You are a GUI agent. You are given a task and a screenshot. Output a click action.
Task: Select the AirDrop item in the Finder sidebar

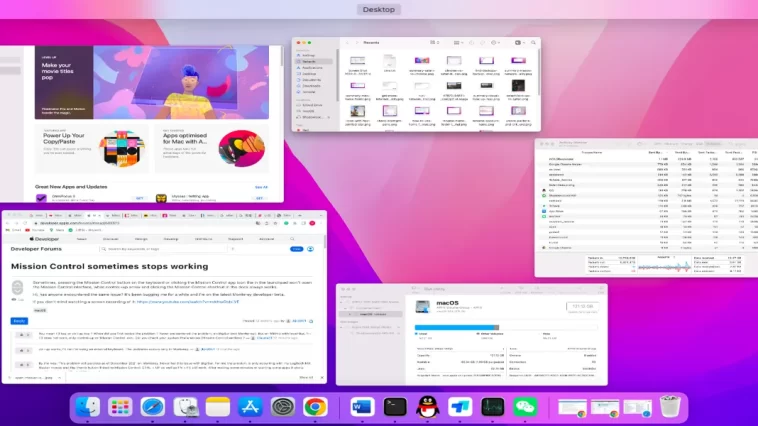click(x=308, y=56)
